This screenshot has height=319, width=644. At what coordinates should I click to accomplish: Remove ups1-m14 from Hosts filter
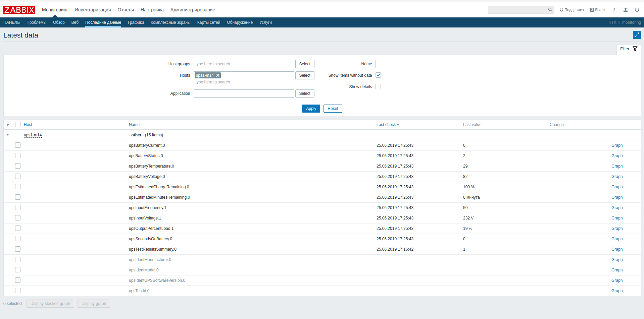(x=218, y=75)
